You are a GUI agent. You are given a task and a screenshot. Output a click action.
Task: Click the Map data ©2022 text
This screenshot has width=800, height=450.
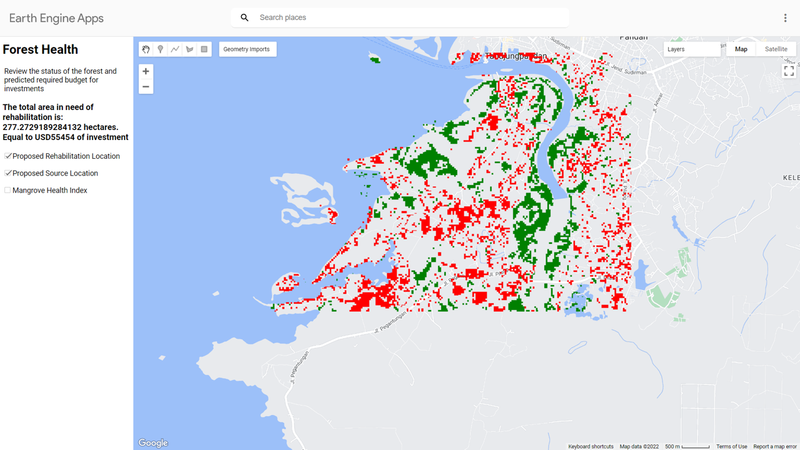(639, 446)
